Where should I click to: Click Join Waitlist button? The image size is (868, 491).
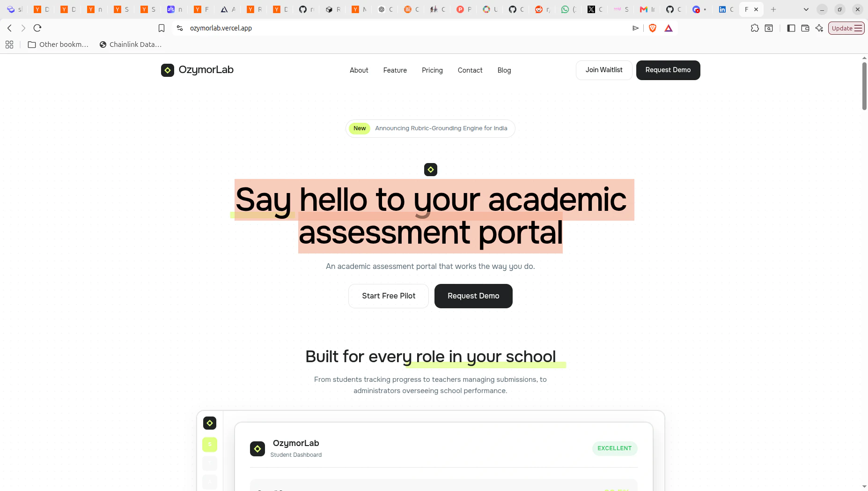(604, 70)
